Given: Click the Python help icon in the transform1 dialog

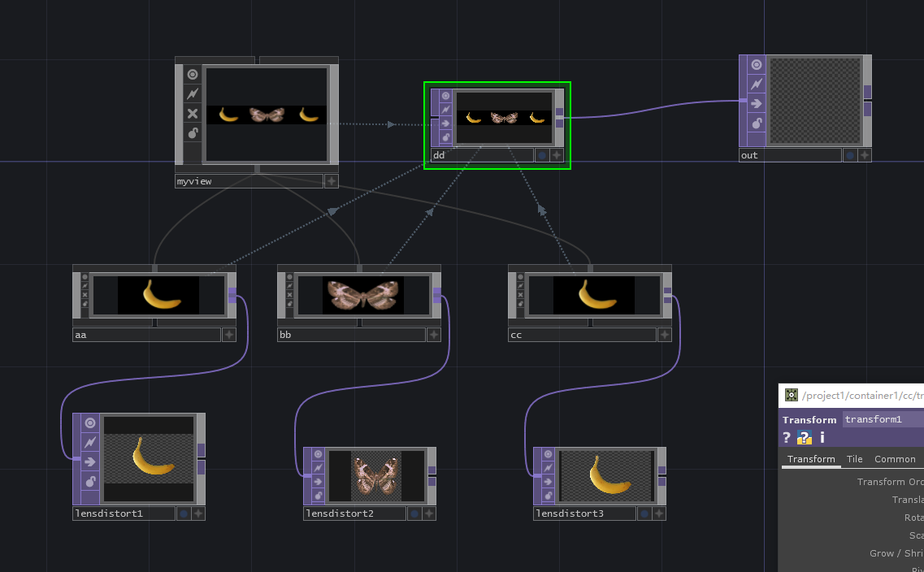Looking at the screenshot, I should click(805, 437).
